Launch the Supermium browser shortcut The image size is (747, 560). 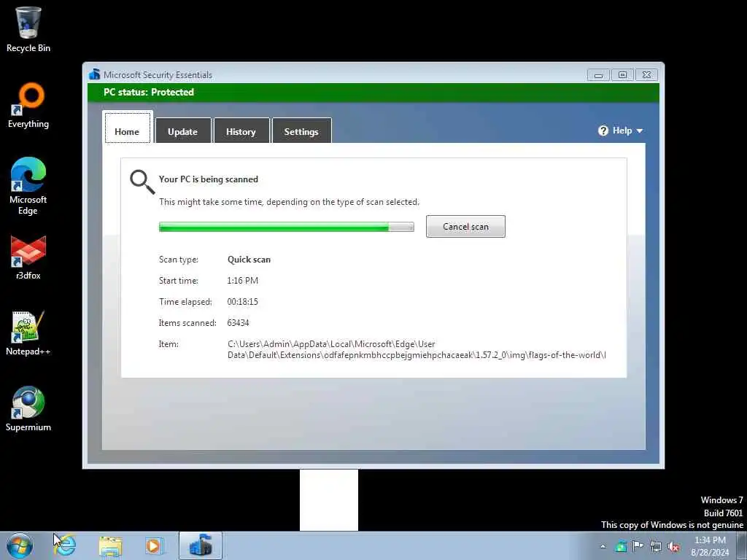click(x=28, y=409)
